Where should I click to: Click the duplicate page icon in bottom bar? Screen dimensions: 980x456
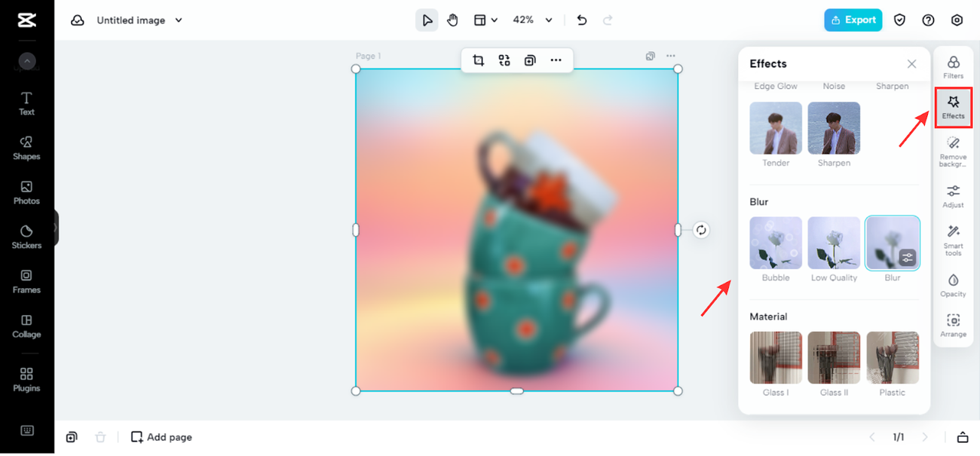tap(71, 437)
